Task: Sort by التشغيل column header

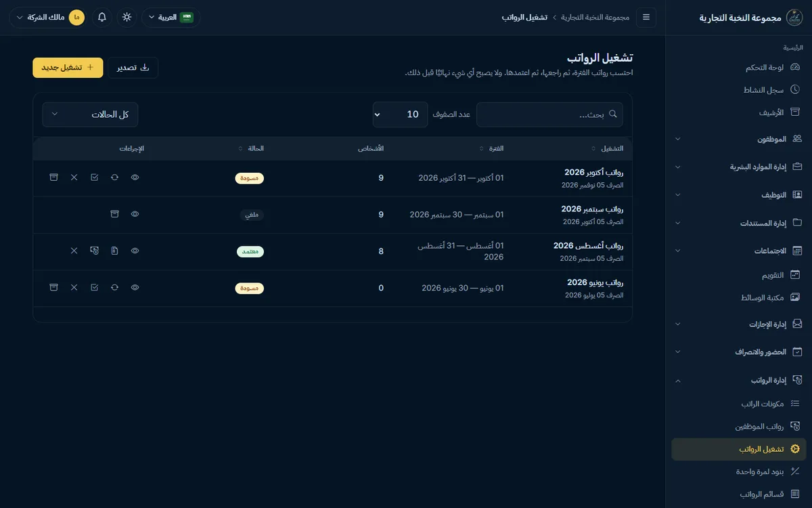Action: point(608,148)
